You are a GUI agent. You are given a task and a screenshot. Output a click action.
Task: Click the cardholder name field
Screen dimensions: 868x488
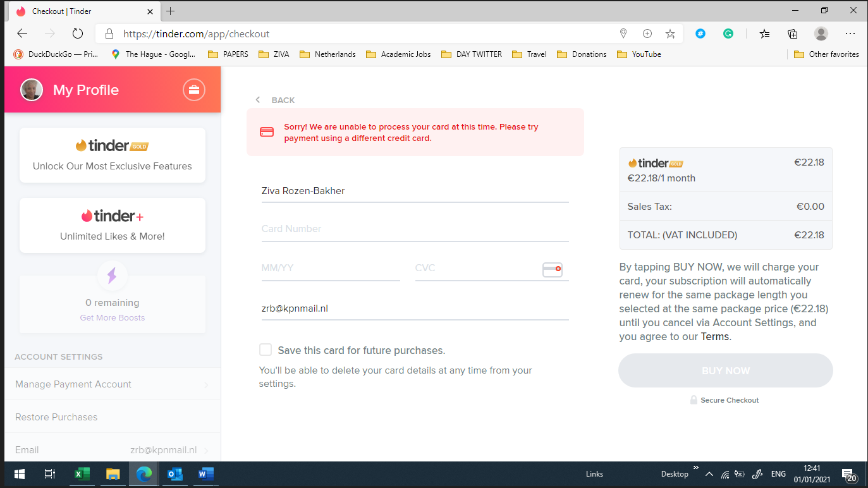pyautogui.click(x=415, y=191)
